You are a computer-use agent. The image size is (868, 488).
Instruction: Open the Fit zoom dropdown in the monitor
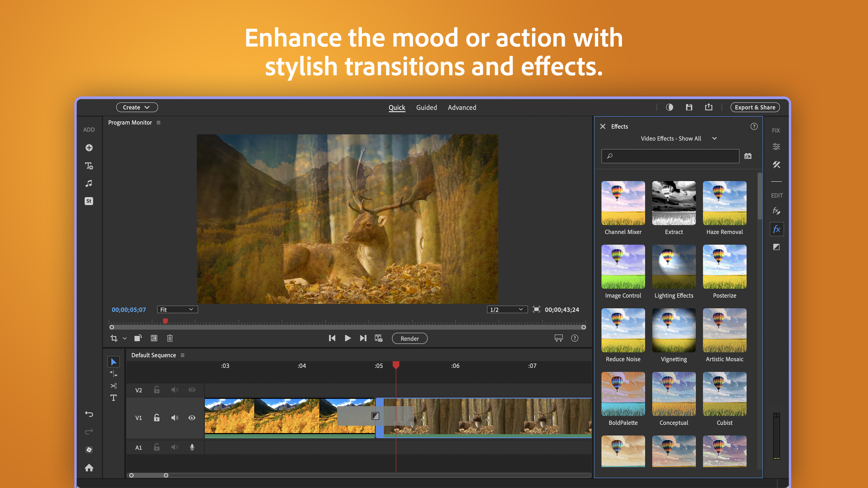point(177,309)
